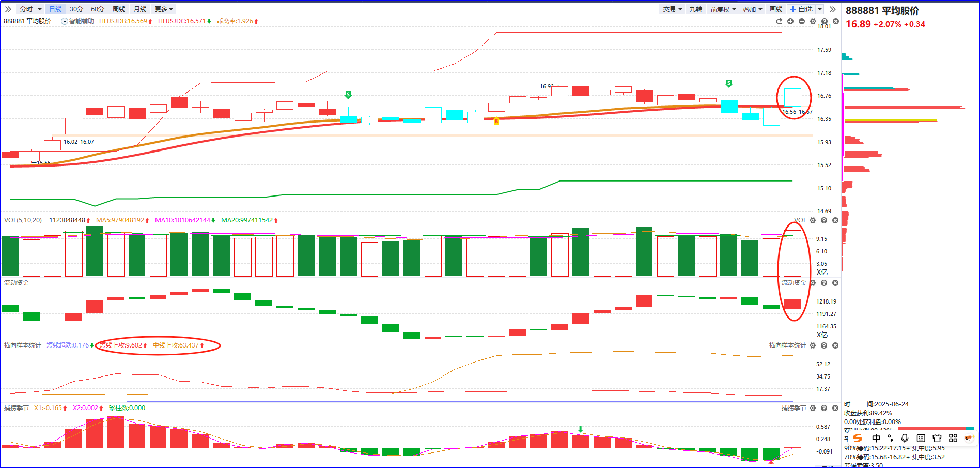Open main K-line chart settings gear

[x=813, y=21]
